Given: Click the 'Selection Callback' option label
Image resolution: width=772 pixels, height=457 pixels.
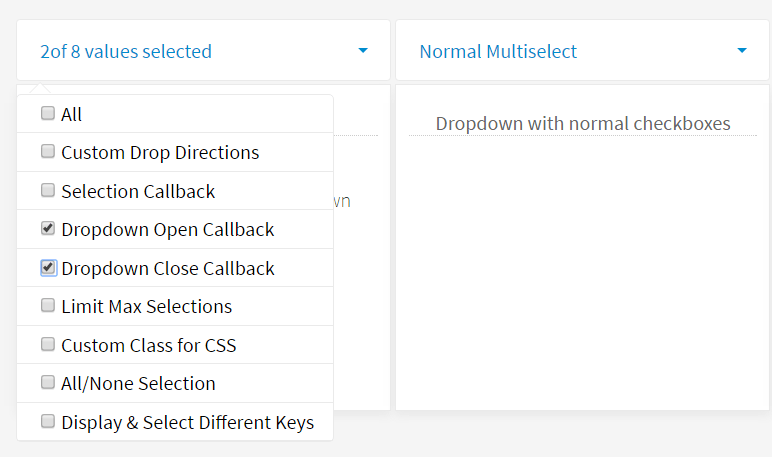Looking at the screenshot, I should (x=138, y=191).
